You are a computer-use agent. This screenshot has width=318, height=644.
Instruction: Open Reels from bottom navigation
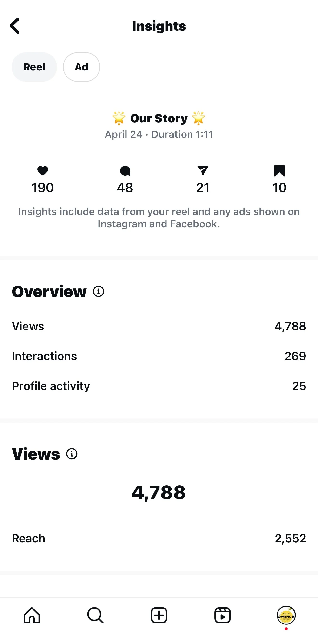pyautogui.click(x=223, y=615)
